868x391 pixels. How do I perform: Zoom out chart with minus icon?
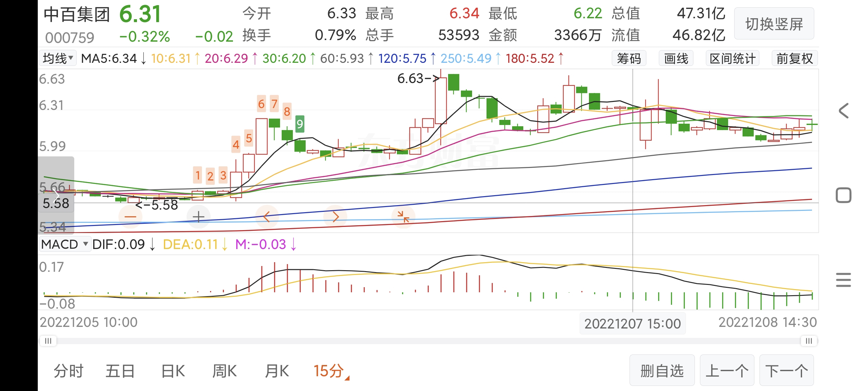pos(130,217)
